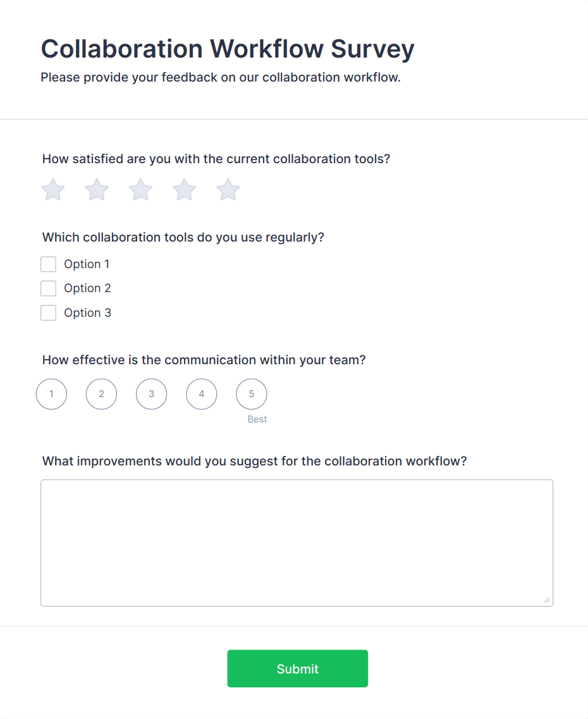Select the 5 Best communication rating
The height and width of the screenshot is (719, 588).
251,393
